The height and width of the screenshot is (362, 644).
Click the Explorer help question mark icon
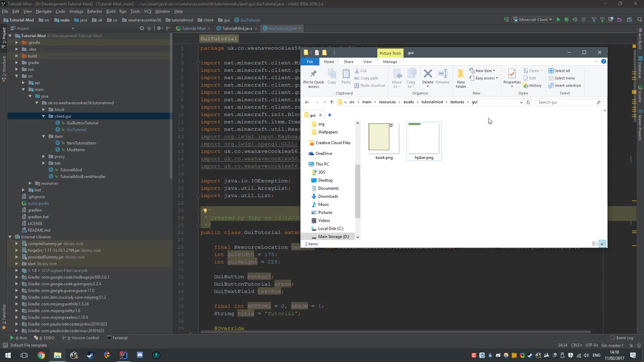pos(603,61)
